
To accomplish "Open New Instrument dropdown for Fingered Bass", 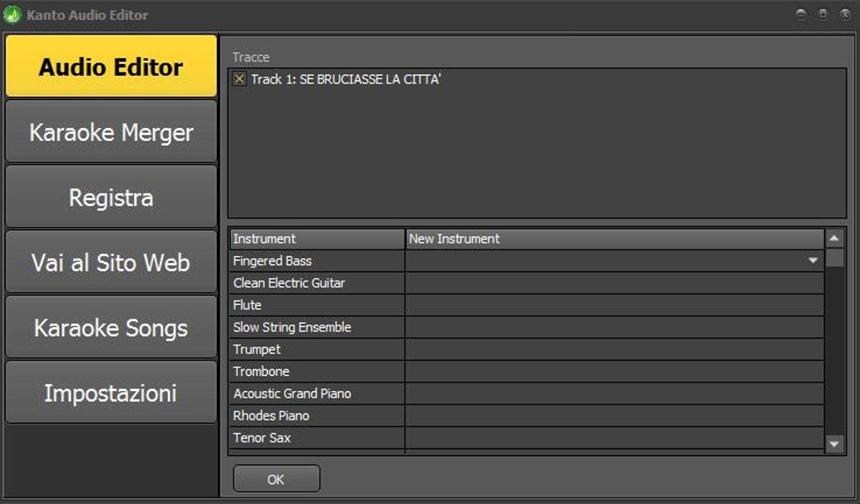I will coord(813,260).
